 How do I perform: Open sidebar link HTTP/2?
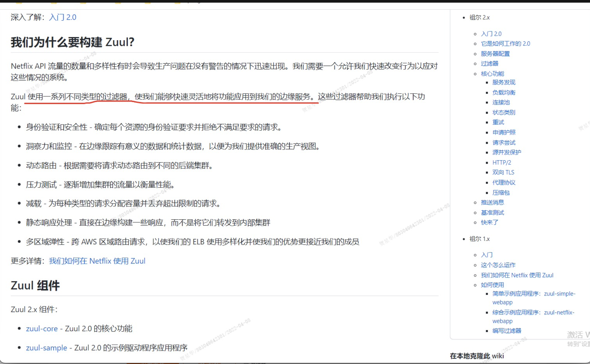(x=502, y=162)
